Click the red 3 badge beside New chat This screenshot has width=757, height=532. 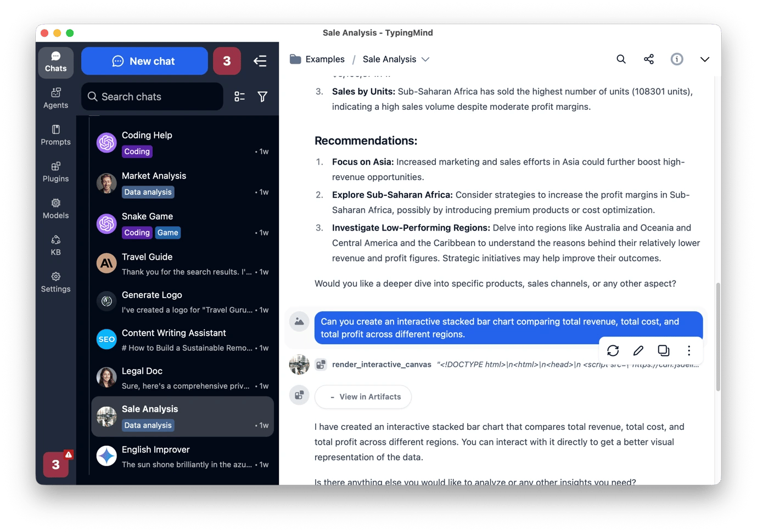(227, 61)
